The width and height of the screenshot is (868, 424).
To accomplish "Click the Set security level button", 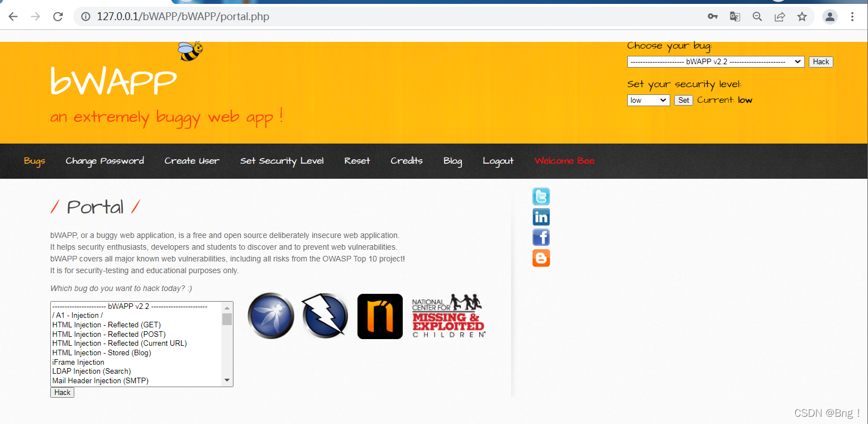I will [x=684, y=101].
